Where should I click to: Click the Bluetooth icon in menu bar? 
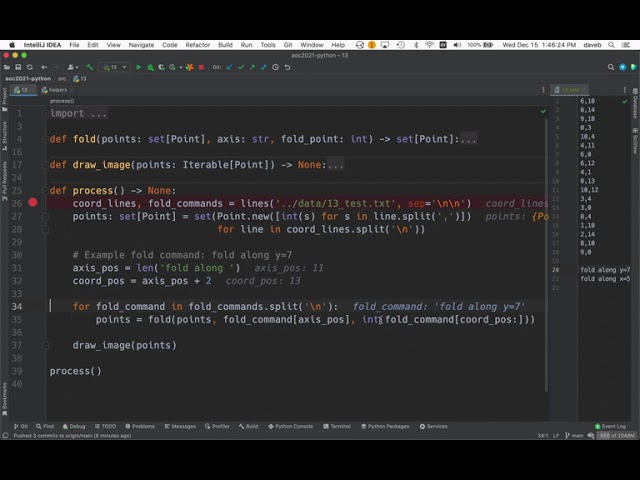pyautogui.click(x=416, y=45)
